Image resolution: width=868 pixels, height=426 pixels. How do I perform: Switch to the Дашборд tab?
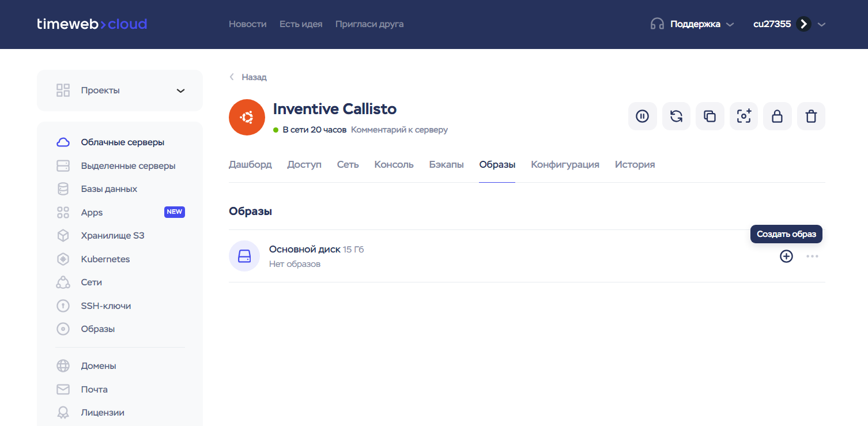[x=250, y=165]
